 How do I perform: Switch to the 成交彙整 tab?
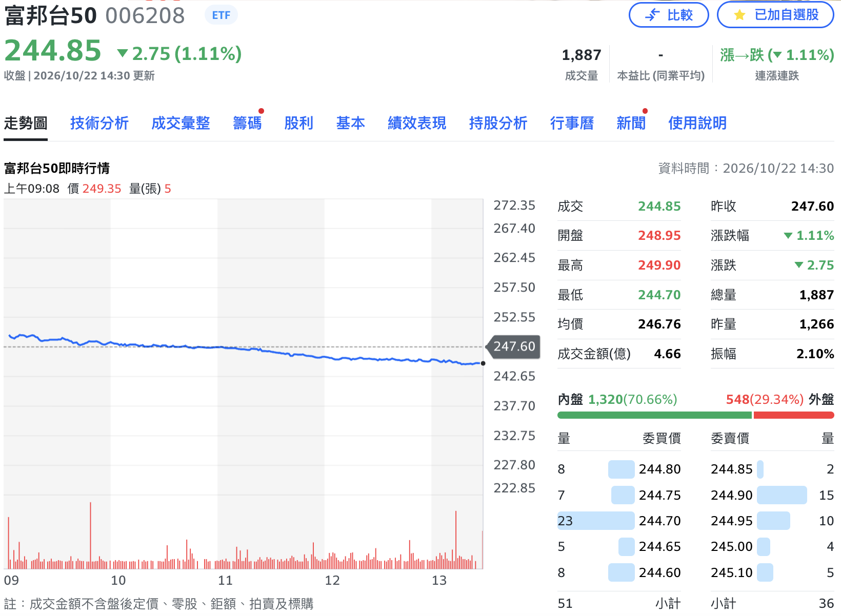[181, 123]
